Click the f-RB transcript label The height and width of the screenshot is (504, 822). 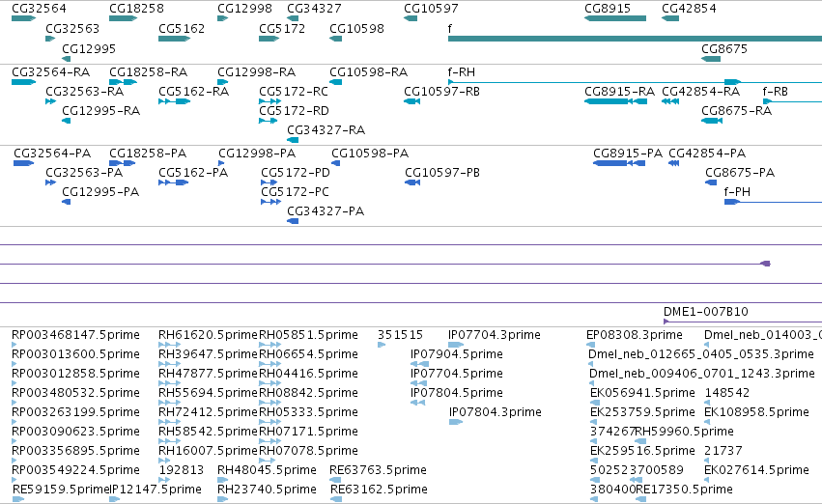[x=776, y=91]
